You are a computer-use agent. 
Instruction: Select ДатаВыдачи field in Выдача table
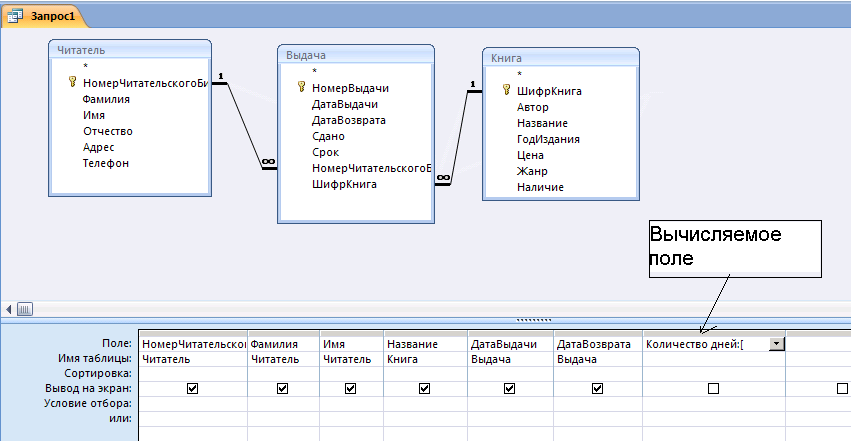pyautogui.click(x=345, y=104)
